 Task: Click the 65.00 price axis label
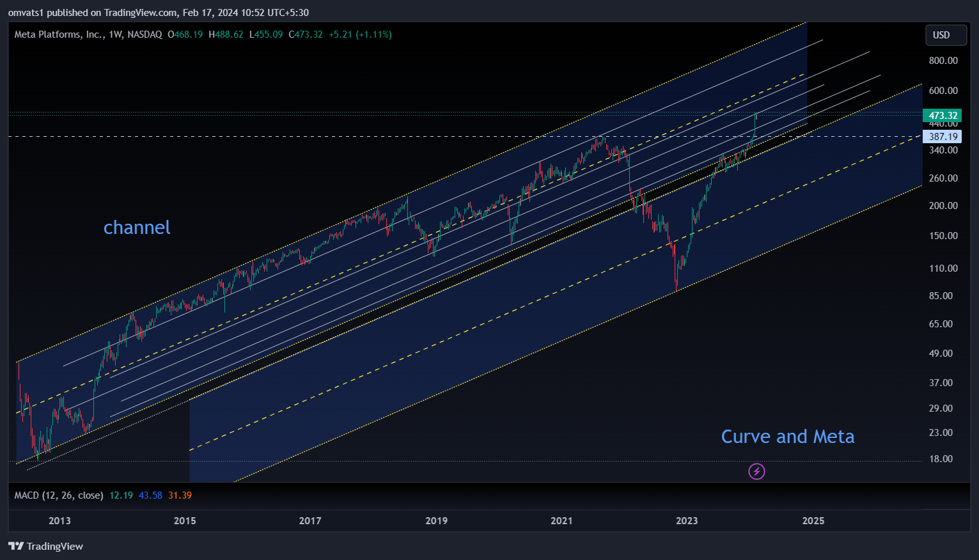click(941, 324)
